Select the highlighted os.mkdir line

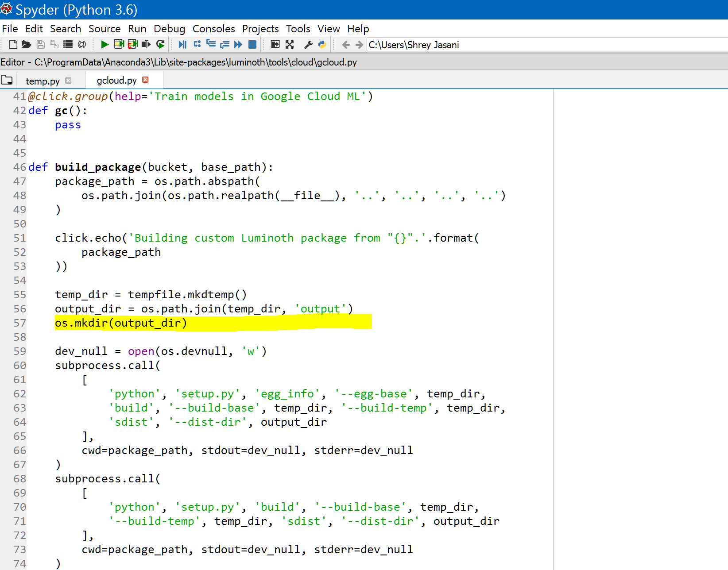120,323
